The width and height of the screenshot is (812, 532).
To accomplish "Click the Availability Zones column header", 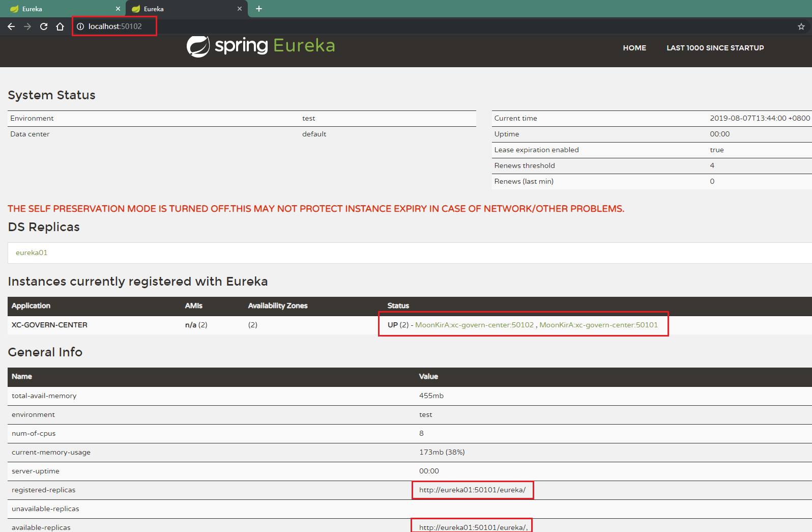I will pyautogui.click(x=278, y=305).
